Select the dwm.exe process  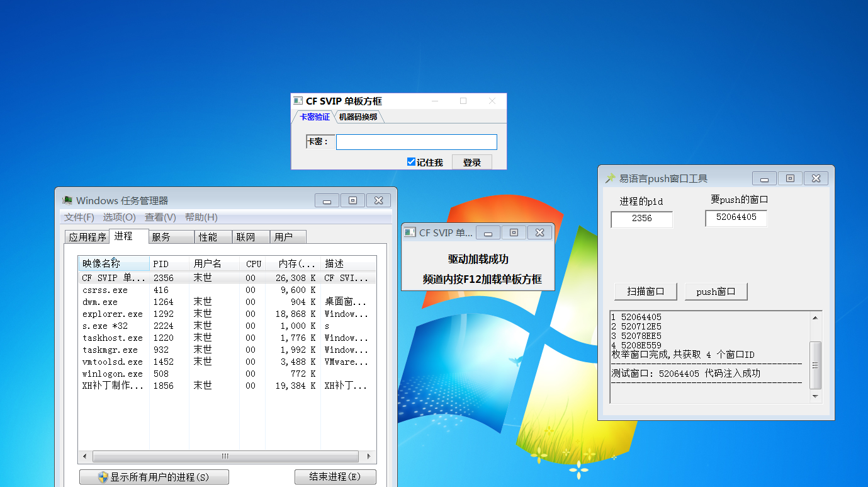pos(100,302)
